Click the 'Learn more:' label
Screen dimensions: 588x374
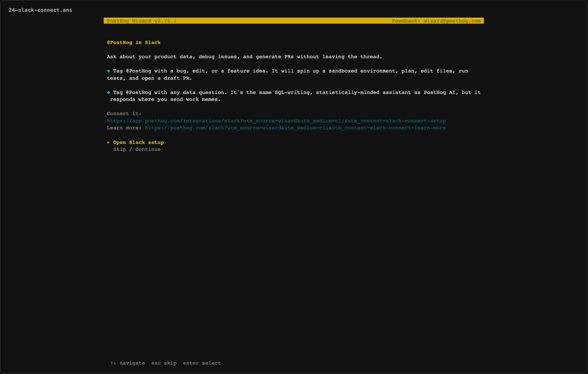click(124, 128)
